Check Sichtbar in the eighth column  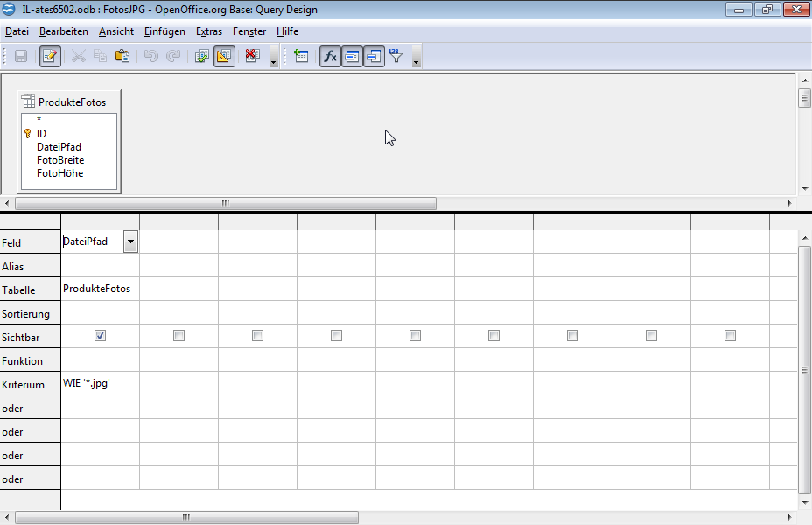pos(651,336)
